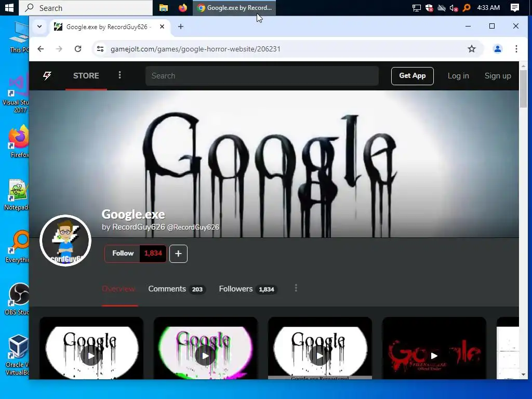Open the STORE tab
The image size is (532, 399).
point(86,76)
